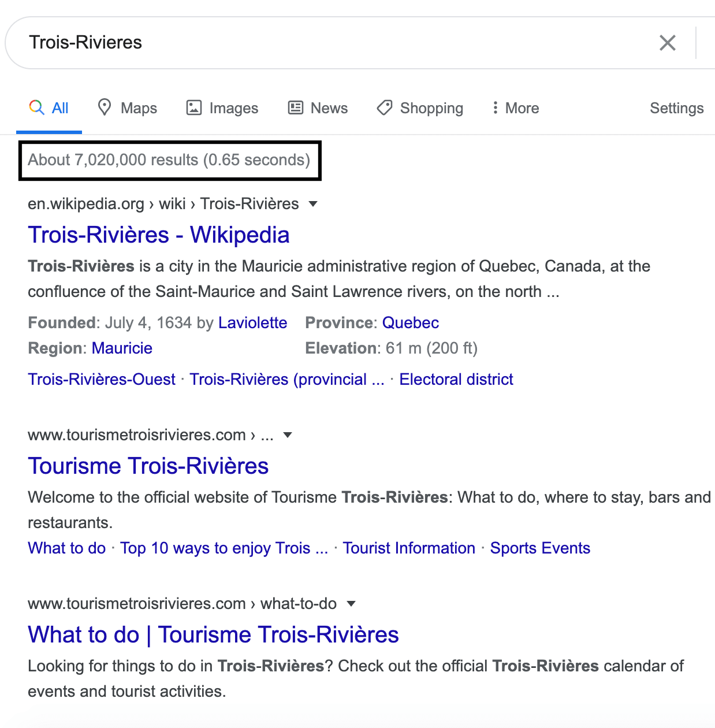715x728 pixels.
Task: Click the About 7,020,000 results text
Action: point(169,160)
